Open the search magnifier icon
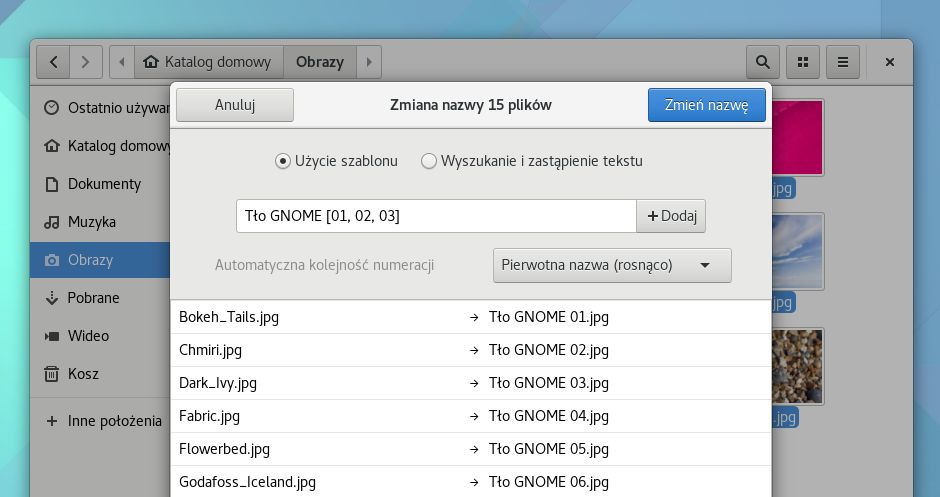 (x=763, y=62)
